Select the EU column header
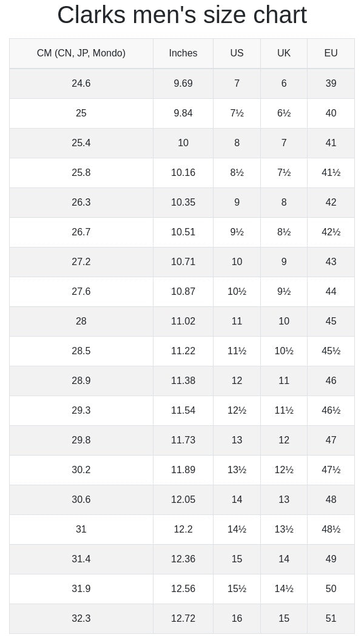Image resolution: width=364 pixels, height=643 pixels. coord(331,53)
